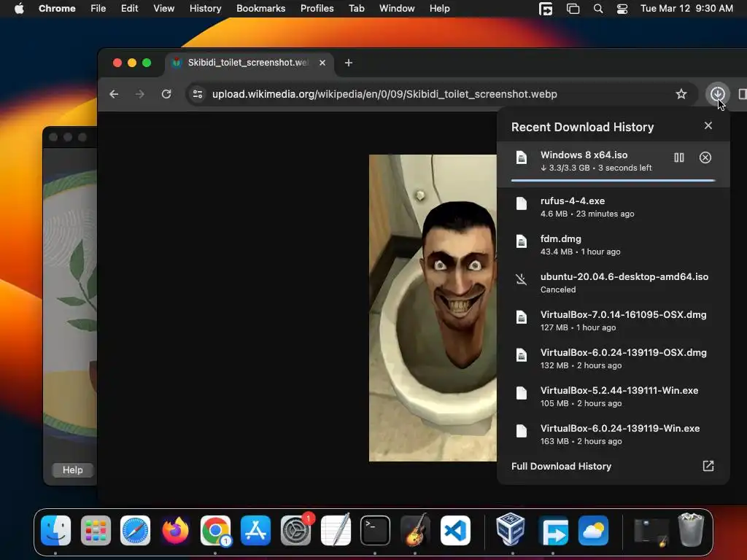Click Help button in background window
747x560 pixels.
pos(72,470)
